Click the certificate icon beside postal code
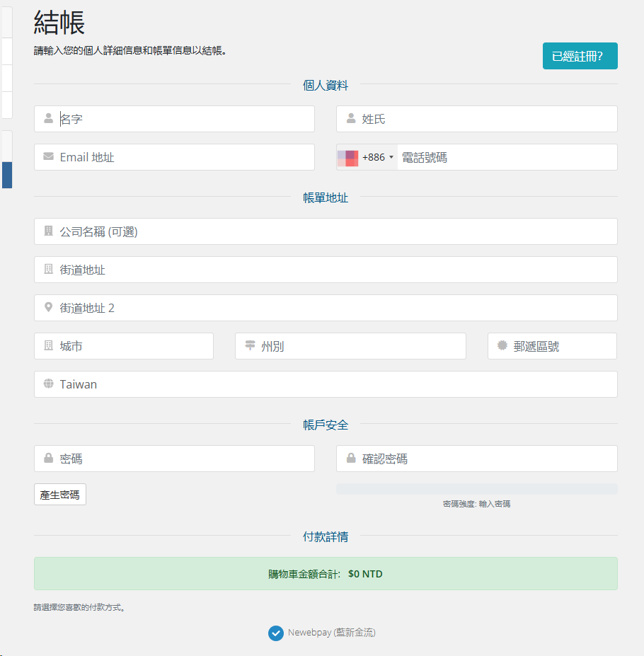 click(x=502, y=346)
